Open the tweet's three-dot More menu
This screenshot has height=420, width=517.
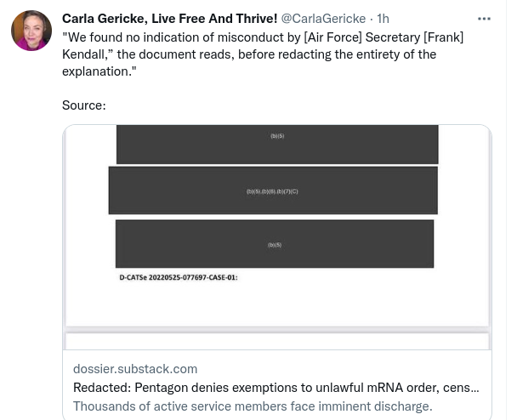tap(484, 19)
